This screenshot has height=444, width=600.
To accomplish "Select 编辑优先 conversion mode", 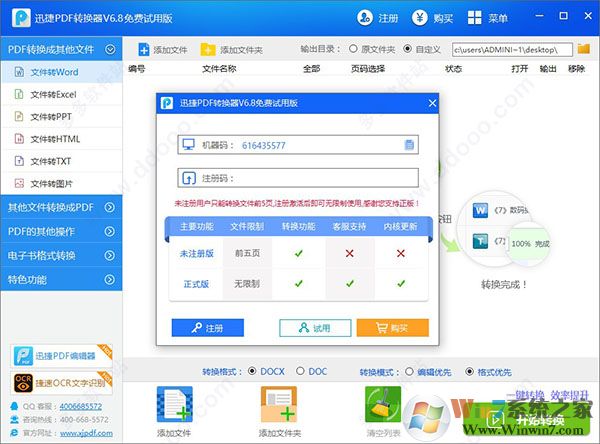I will click(x=409, y=371).
